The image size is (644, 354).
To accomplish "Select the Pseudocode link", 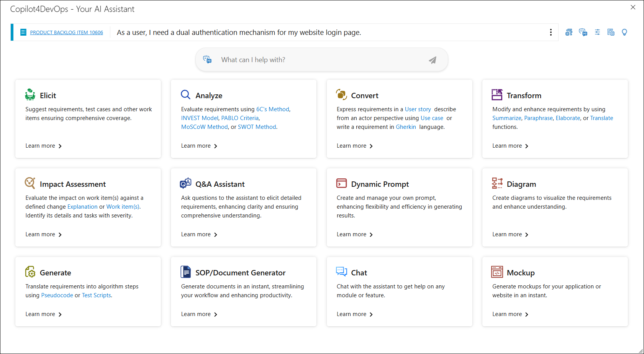I will click(57, 295).
